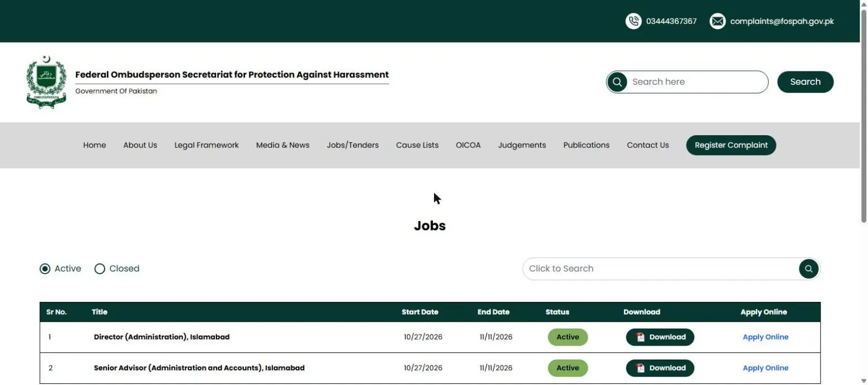Screen dimensions: 868x385
Task: Click scrollbar down arrow at bottom right
Action: (x=863, y=381)
